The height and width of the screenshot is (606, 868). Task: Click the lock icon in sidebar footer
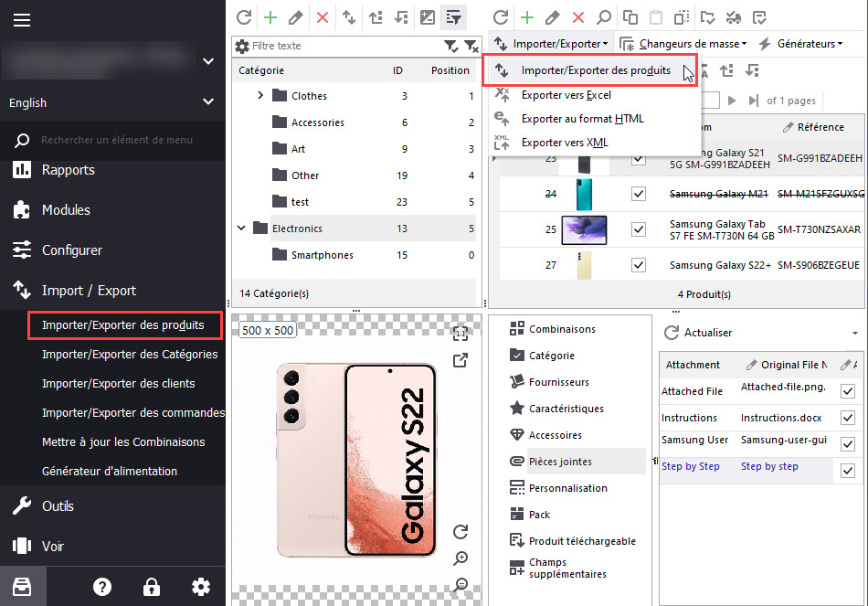[x=152, y=587]
